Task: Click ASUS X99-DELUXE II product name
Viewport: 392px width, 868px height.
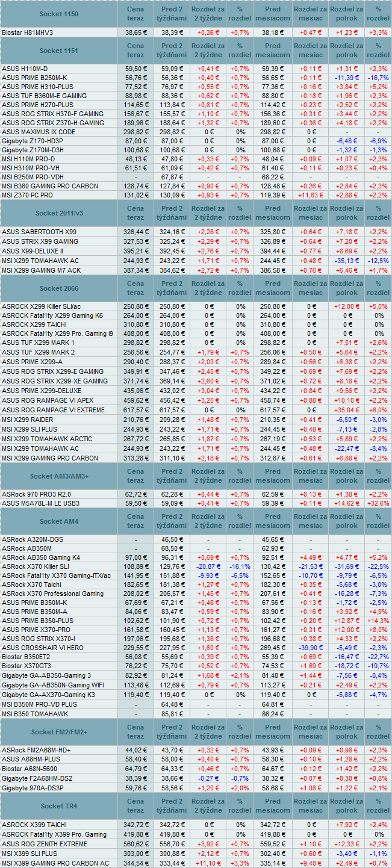Action: [x=33, y=250]
